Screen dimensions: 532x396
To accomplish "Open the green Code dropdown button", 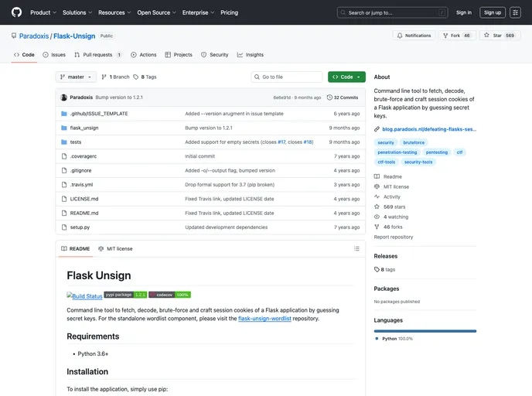I will point(346,77).
